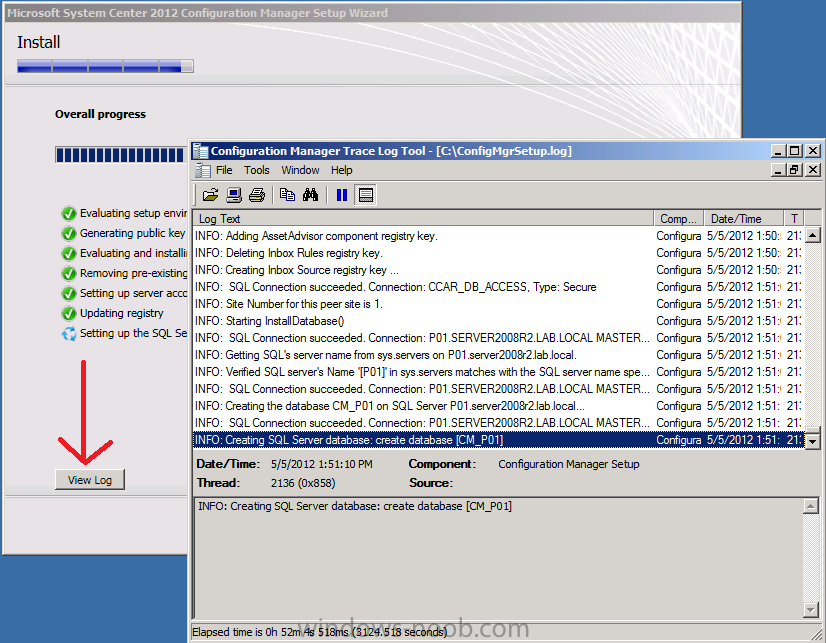Screen dimensions: 826x643
Task: Click the Open log file toolbar icon
Action: tap(210, 195)
